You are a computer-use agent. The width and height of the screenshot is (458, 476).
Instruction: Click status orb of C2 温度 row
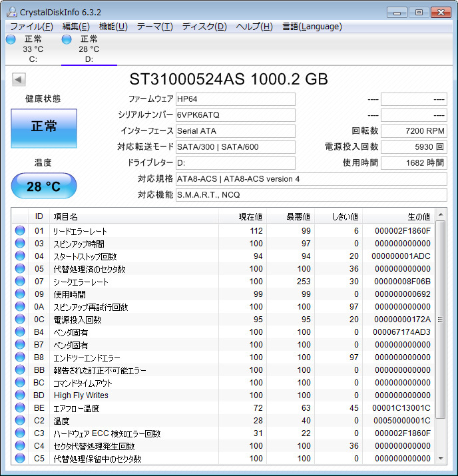click(x=20, y=420)
